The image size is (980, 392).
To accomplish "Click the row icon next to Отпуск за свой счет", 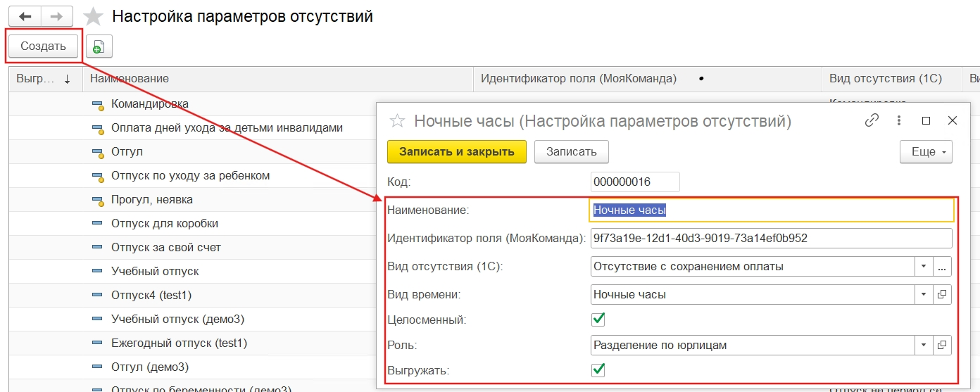I will point(97,248).
